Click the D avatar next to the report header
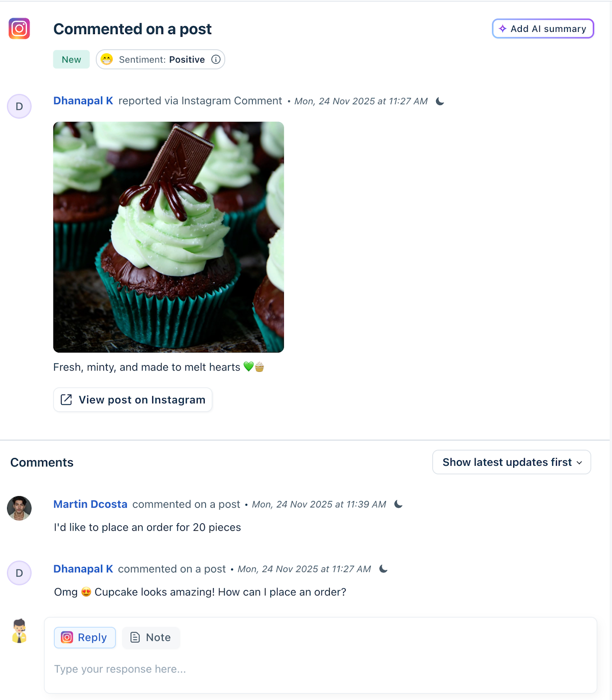This screenshot has height=700, width=612. pos(19,106)
